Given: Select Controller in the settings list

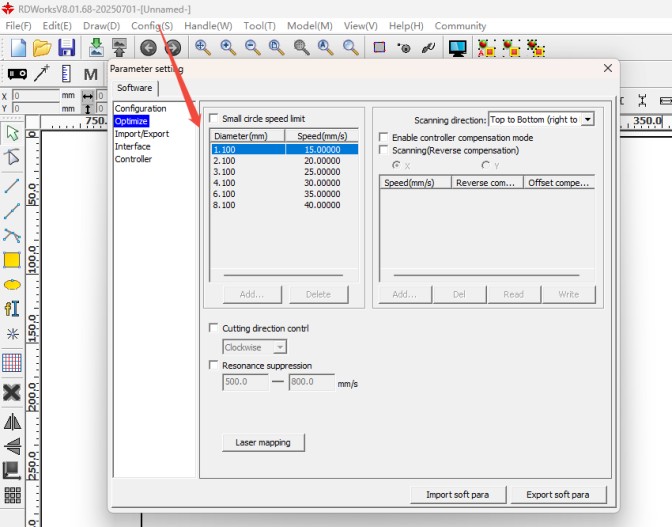Looking at the screenshot, I should coord(133,159).
